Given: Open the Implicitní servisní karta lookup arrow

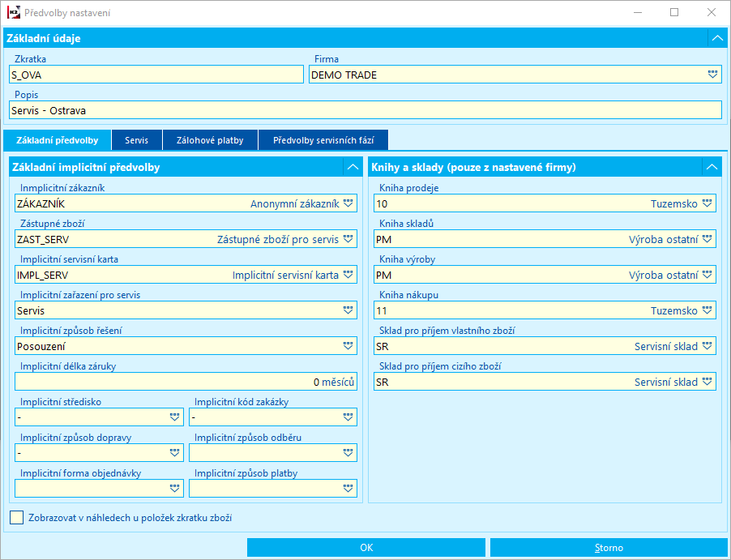Looking at the screenshot, I should coord(348,275).
